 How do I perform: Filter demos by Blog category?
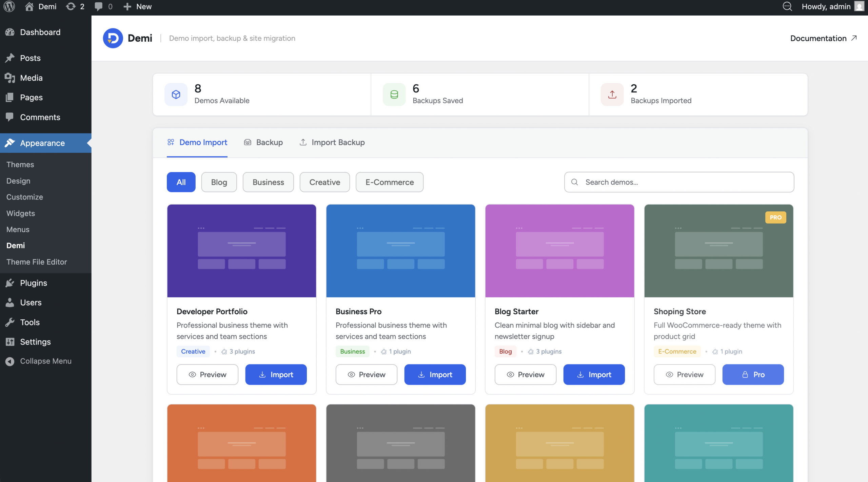pyautogui.click(x=219, y=182)
